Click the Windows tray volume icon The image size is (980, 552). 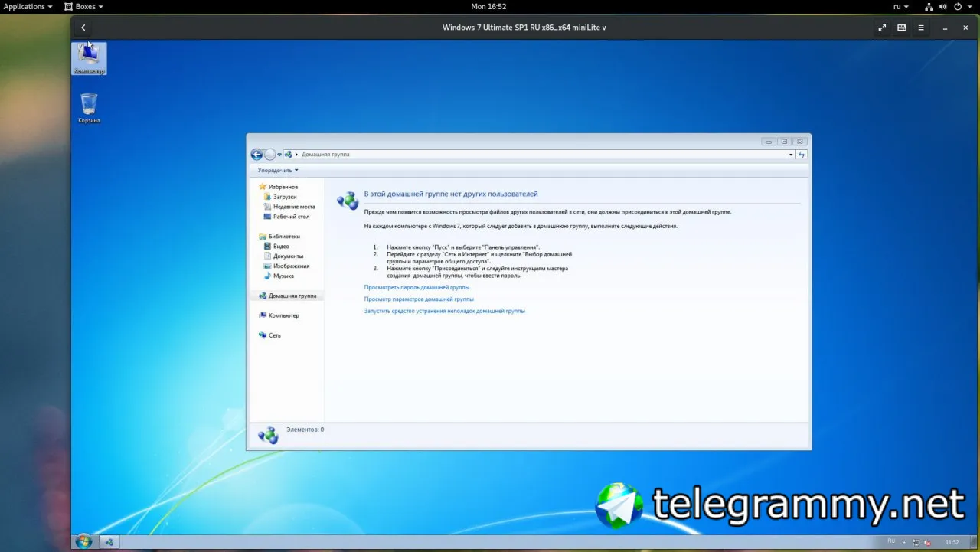927,542
